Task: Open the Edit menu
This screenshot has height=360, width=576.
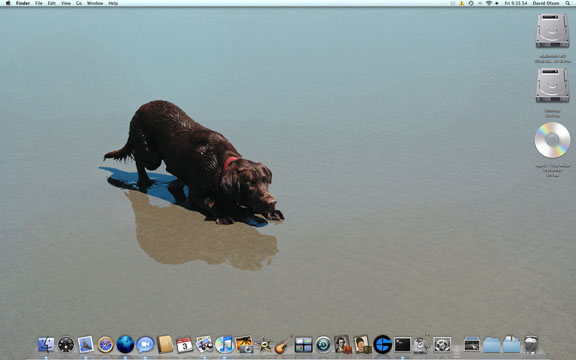Action: click(52, 3)
